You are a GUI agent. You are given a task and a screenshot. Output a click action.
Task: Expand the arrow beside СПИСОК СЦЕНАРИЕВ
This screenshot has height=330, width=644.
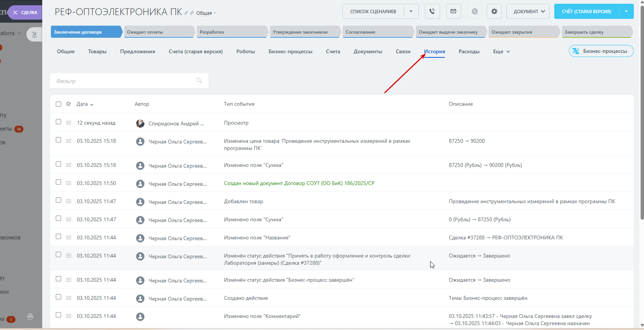click(411, 11)
